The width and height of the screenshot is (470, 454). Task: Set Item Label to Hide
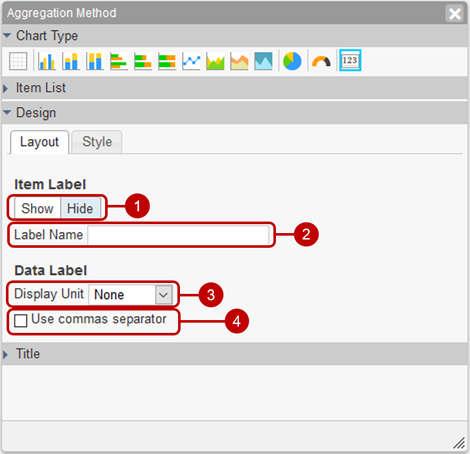pyautogui.click(x=80, y=208)
